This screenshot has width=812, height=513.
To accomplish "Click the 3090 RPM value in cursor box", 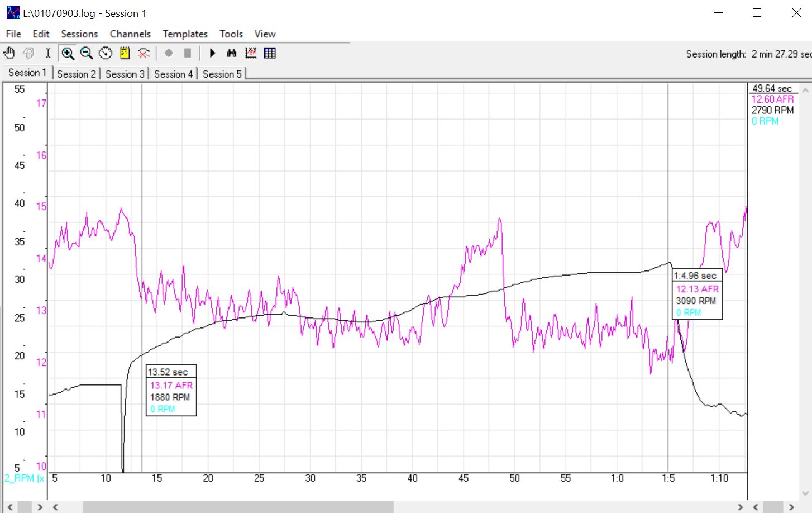I will click(696, 301).
